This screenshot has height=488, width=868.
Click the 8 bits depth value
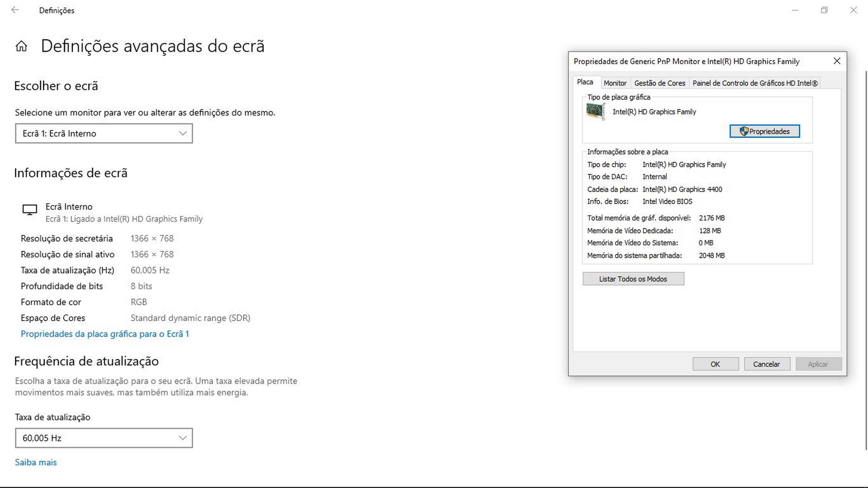click(x=141, y=286)
